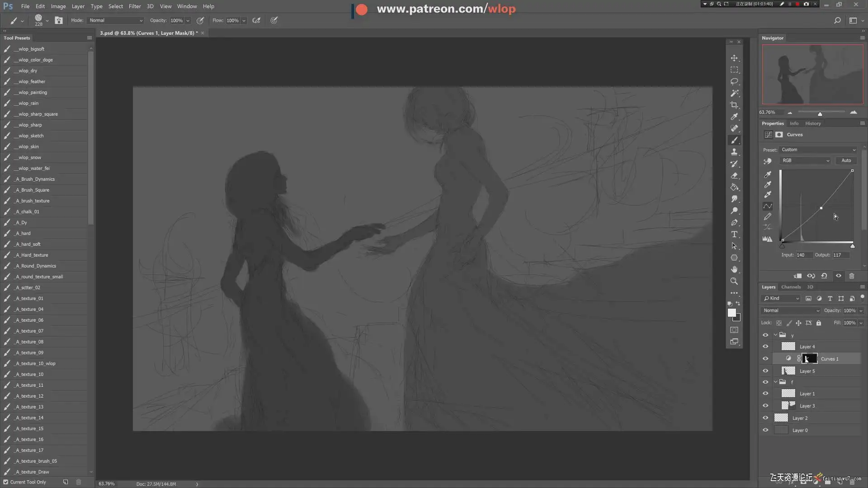Image resolution: width=868 pixels, height=488 pixels.
Task: Switch to the Channels tab
Action: 791,287
